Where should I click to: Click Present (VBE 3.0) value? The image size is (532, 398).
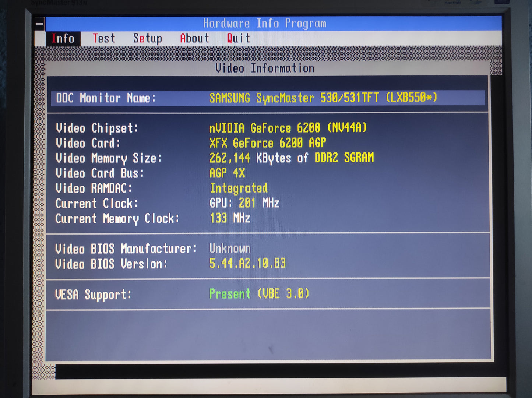259,294
